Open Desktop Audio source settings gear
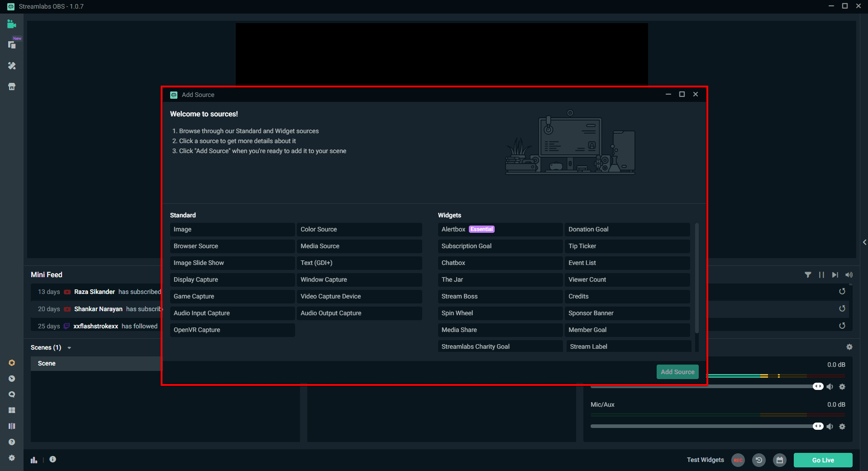 842,387
